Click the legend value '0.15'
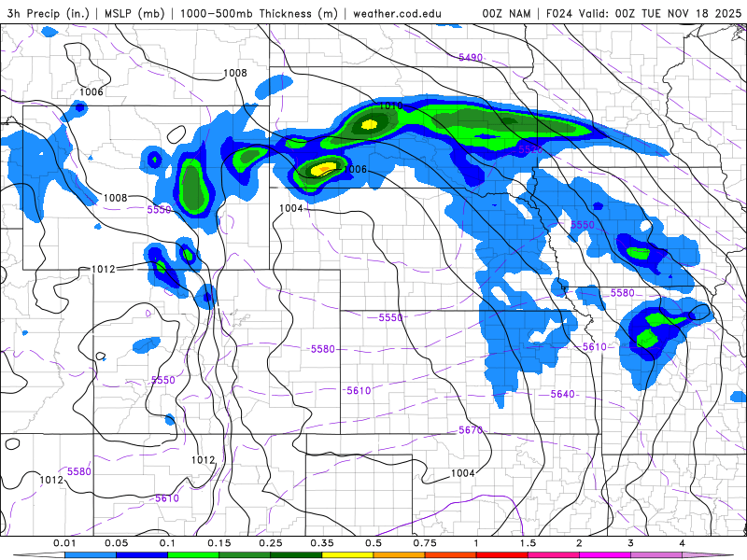 219,543
